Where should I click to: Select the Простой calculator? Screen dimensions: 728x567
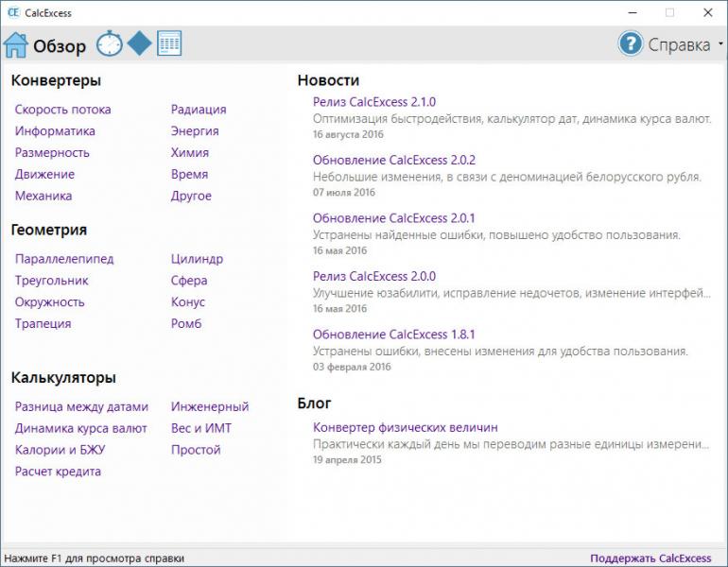pos(196,450)
